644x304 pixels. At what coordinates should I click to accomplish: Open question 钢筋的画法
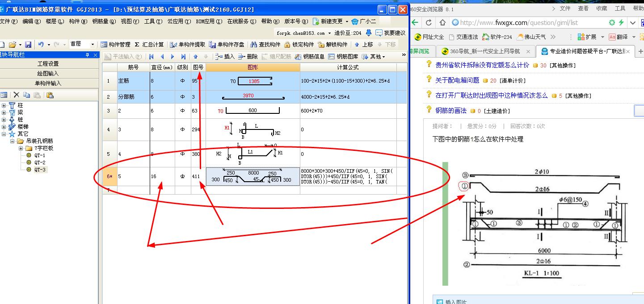tap(451, 111)
